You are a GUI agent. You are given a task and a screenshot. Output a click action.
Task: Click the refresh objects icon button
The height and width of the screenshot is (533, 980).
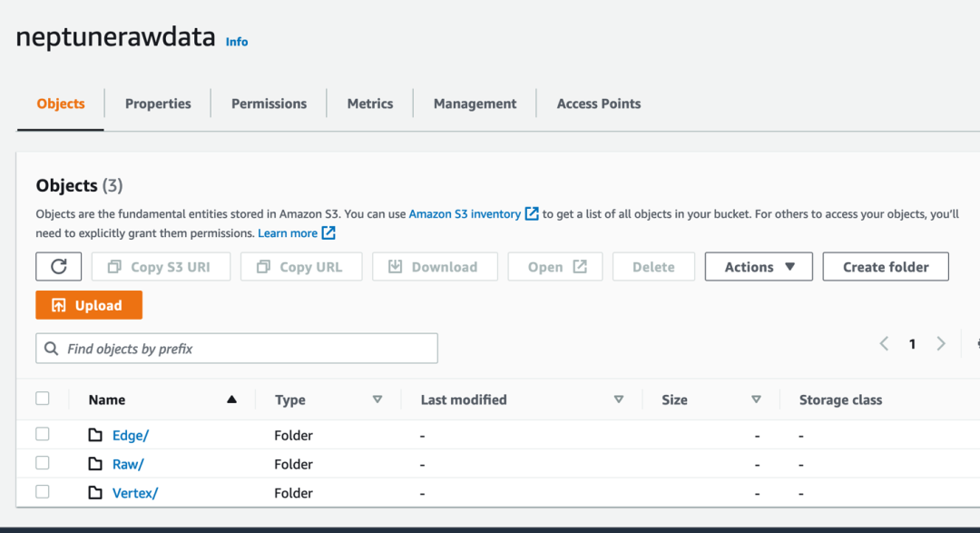pos(59,267)
